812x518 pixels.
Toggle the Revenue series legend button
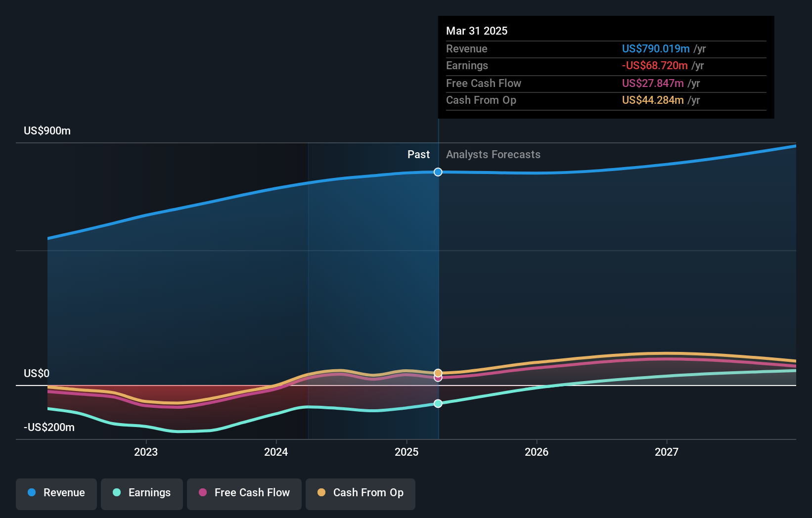[x=56, y=494]
